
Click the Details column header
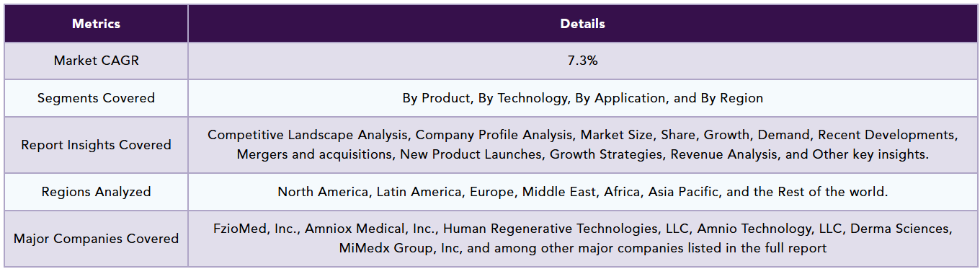tap(582, 24)
